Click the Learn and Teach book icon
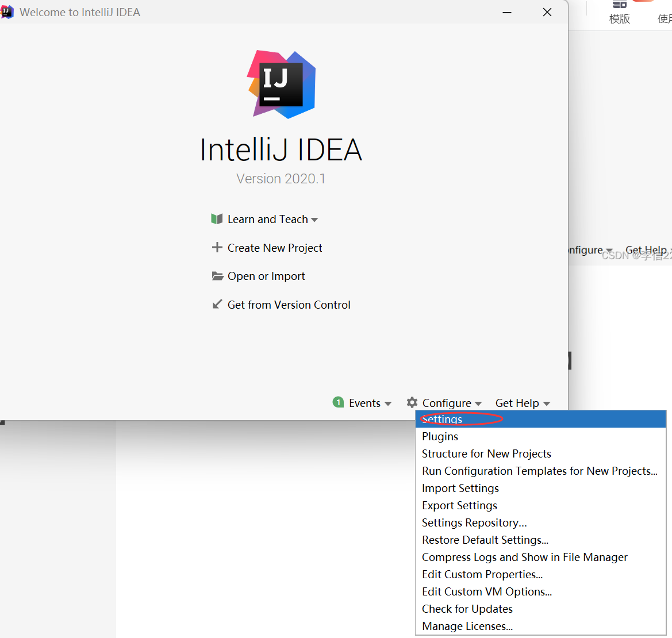 217,219
